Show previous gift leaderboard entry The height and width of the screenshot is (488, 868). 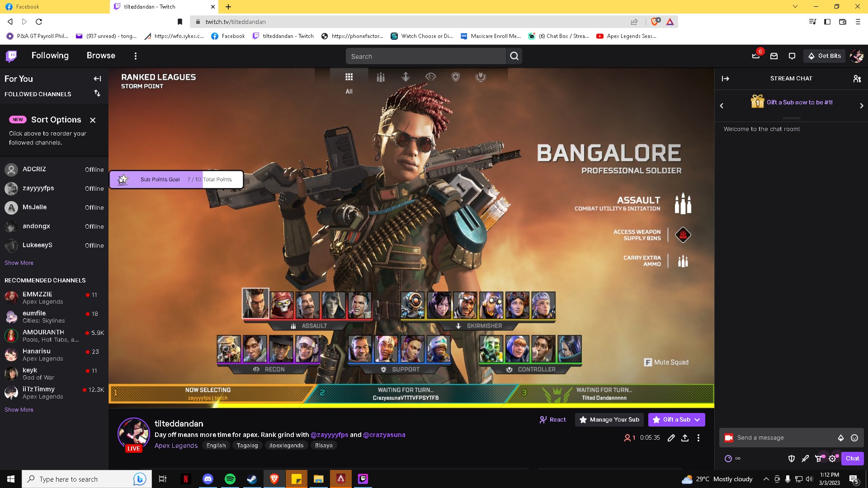[722, 106]
